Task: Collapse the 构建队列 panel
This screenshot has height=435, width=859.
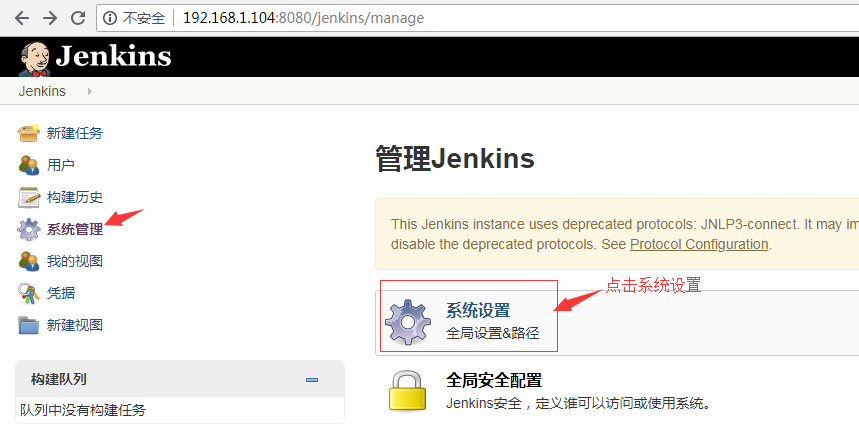Action: click(312, 380)
